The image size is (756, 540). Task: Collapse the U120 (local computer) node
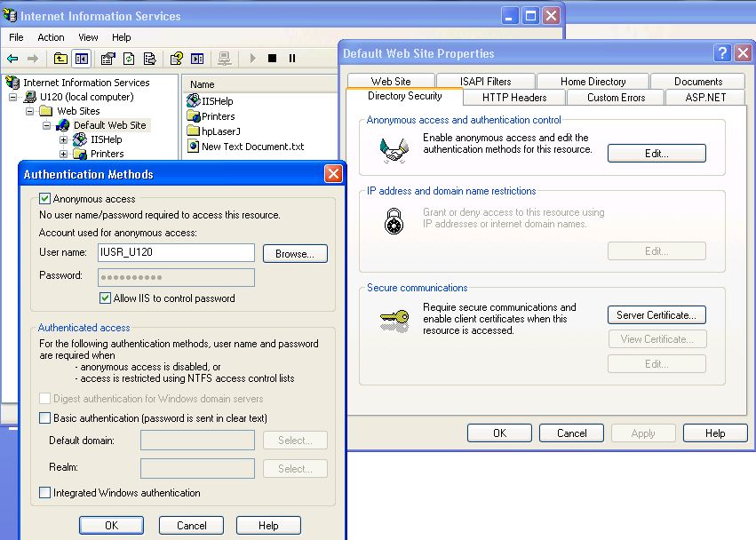13,97
